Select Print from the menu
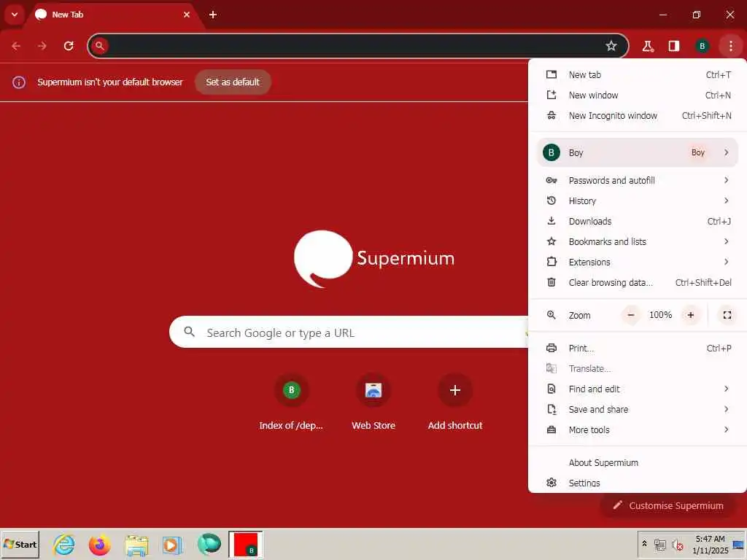 (638, 348)
